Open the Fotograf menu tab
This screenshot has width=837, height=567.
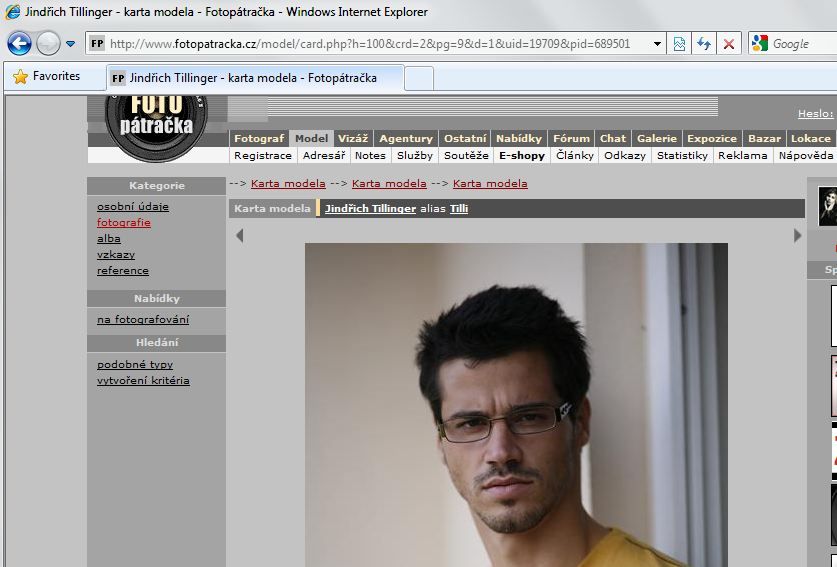tap(259, 138)
